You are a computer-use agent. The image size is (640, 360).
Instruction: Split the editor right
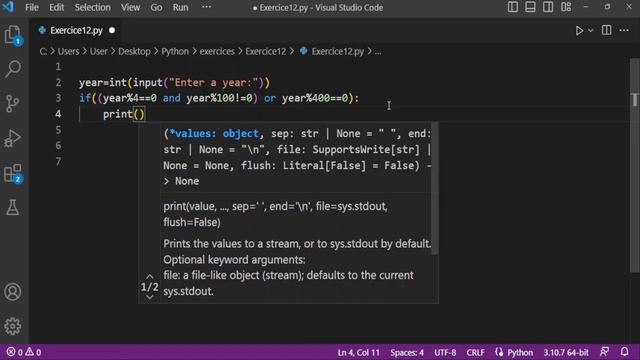607,30
